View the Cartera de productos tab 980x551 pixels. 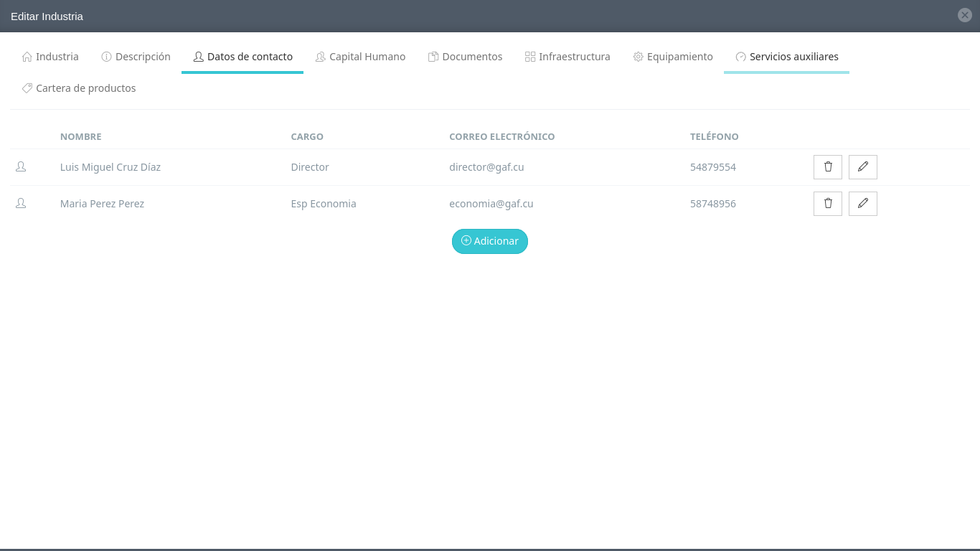coord(79,88)
